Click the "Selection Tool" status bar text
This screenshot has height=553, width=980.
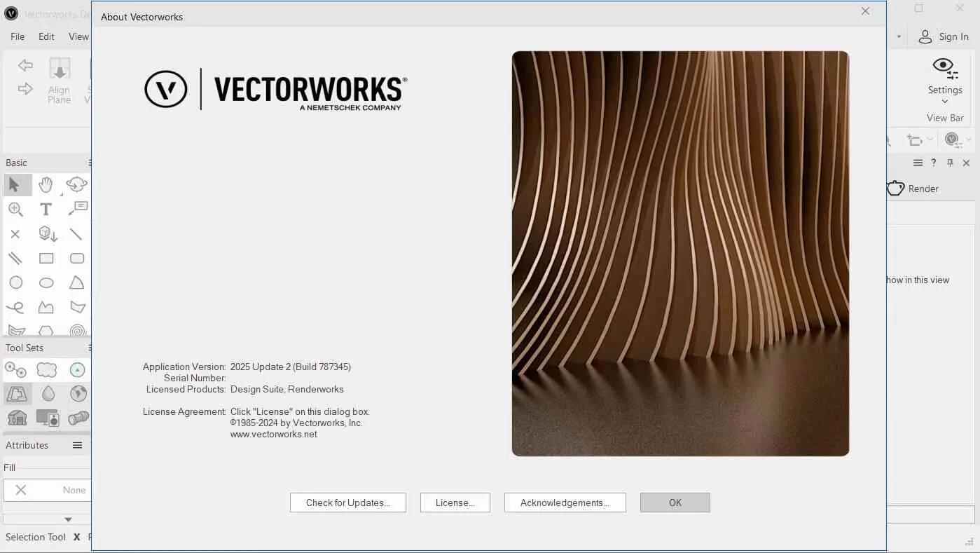coord(36,537)
